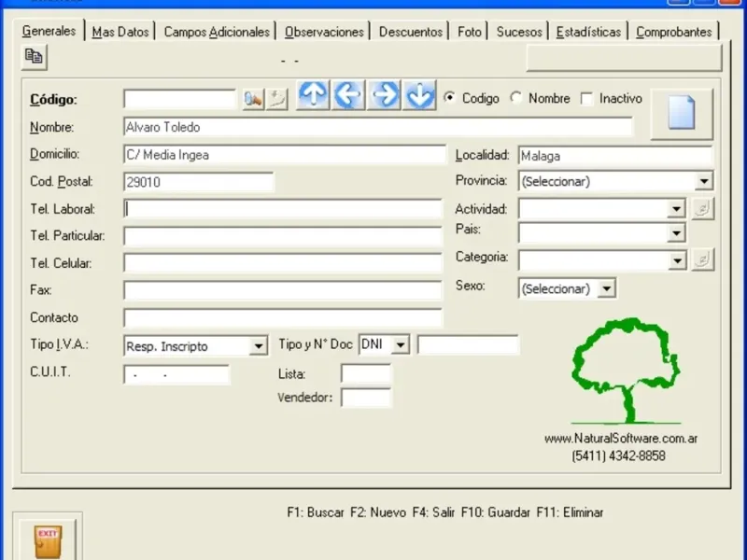The image size is (747, 560).
Task: Click the copy documents icon under Generales
Action: click(34, 57)
